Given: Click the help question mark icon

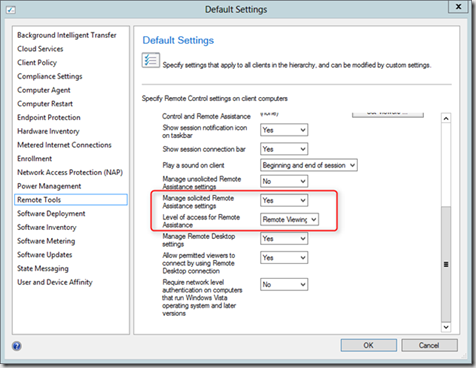Looking at the screenshot, I should (17, 346).
